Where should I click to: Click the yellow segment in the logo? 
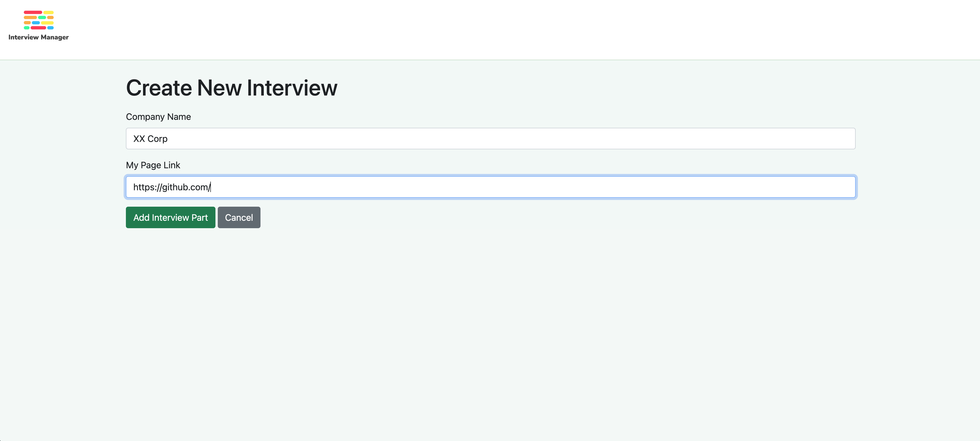point(49,13)
